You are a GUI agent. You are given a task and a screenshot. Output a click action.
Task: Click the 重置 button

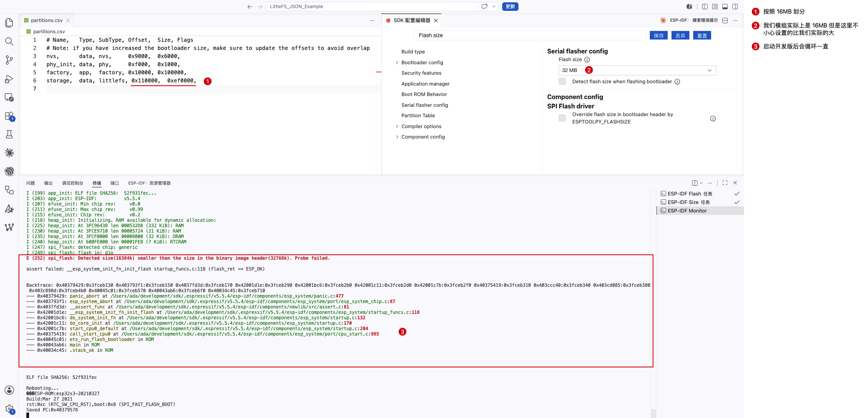[702, 36]
